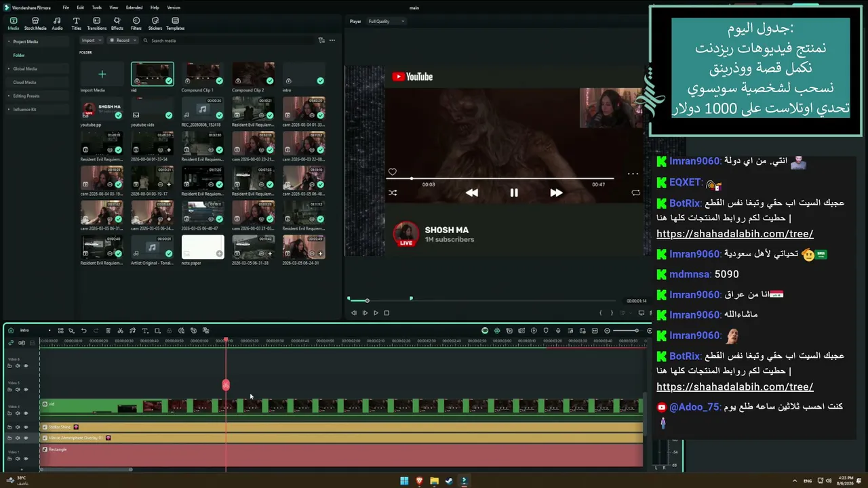Click the timeline home icon
Viewport: 868px width, 488px height.
(x=11, y=331)
